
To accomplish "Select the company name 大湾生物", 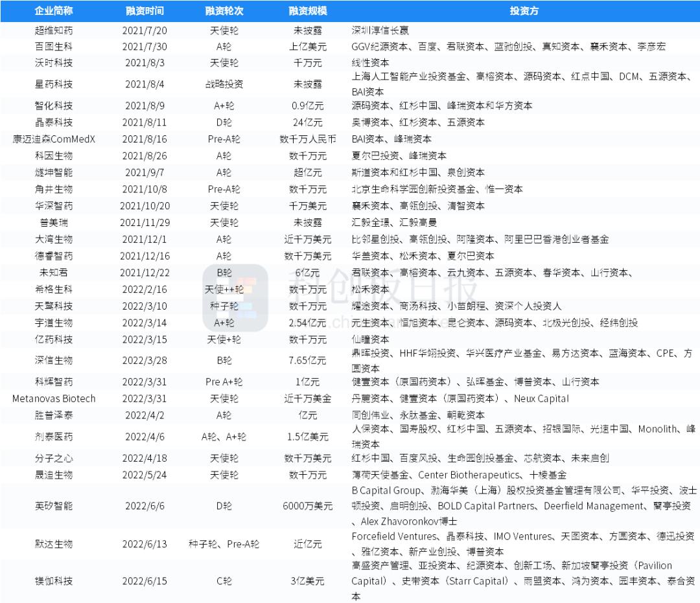I will coord(54,239).
